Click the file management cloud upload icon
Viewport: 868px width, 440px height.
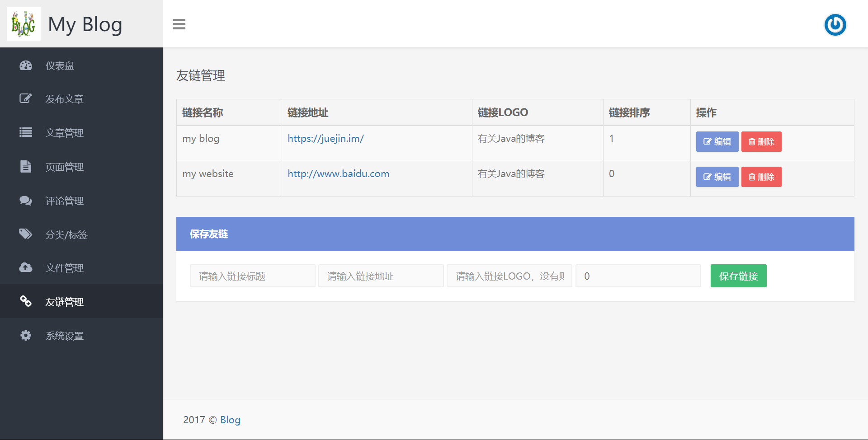26,267
